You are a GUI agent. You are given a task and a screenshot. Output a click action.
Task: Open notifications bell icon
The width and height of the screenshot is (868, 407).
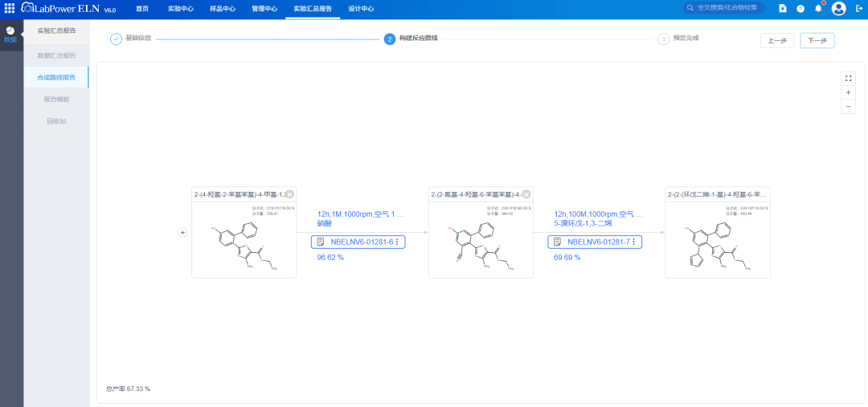(819, 8)
